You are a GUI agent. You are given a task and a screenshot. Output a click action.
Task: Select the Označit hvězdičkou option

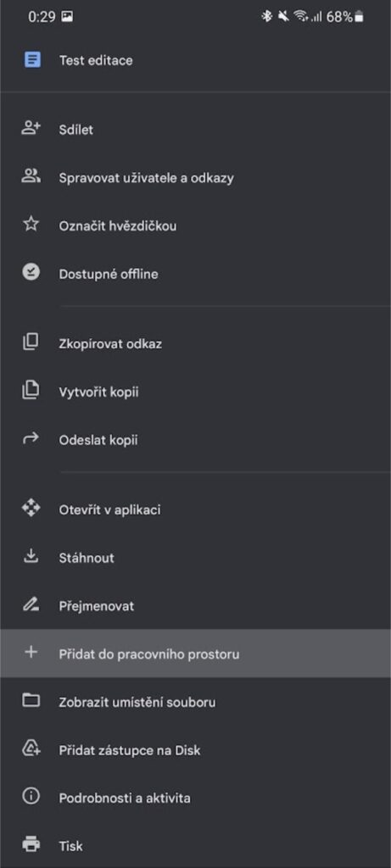tap(195, 225)
